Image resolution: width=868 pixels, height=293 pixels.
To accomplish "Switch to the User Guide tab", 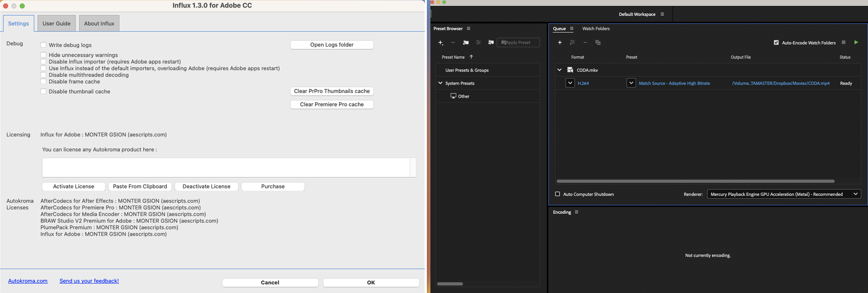I will click(56, 23).
